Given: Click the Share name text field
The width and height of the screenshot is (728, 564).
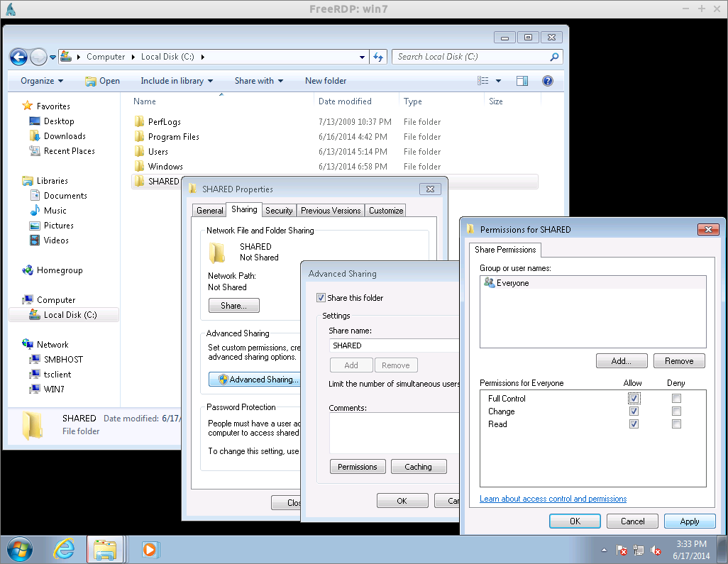Looking at the screenshot, I should 394,345.
